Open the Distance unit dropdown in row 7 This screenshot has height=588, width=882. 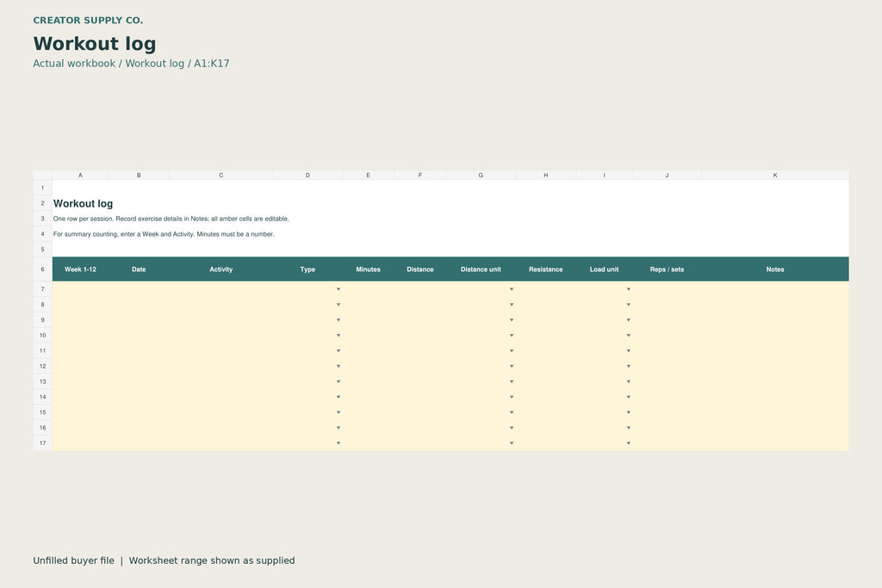coord(512,289)
